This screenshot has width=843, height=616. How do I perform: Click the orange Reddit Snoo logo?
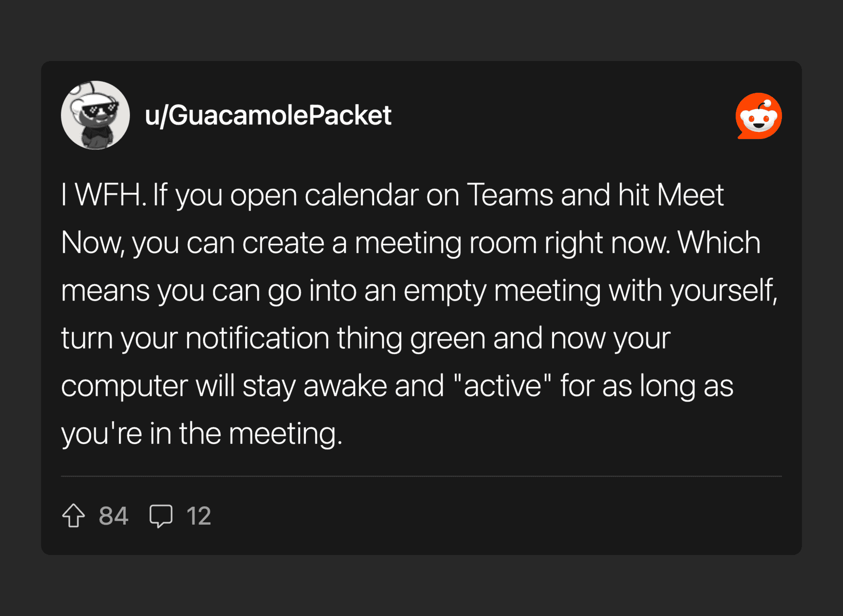pyautogui.click(x=758, y=116)
